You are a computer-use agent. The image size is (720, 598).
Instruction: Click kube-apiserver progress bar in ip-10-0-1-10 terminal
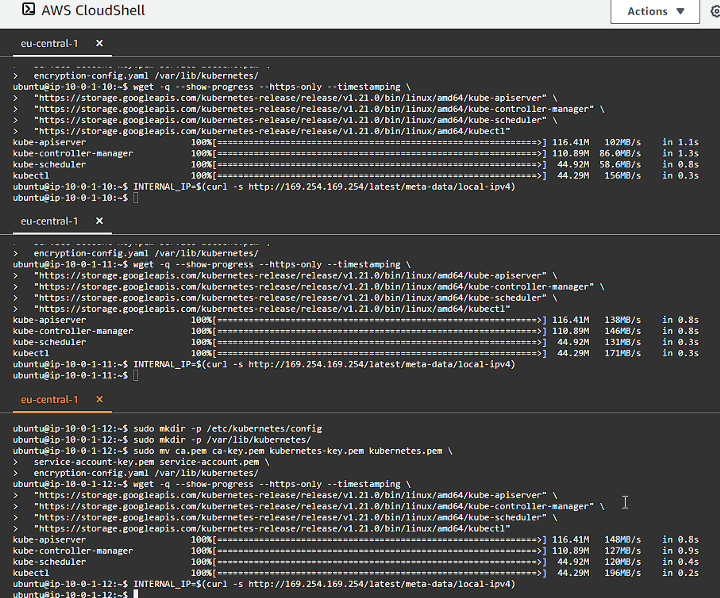click(x=379, y=142)
